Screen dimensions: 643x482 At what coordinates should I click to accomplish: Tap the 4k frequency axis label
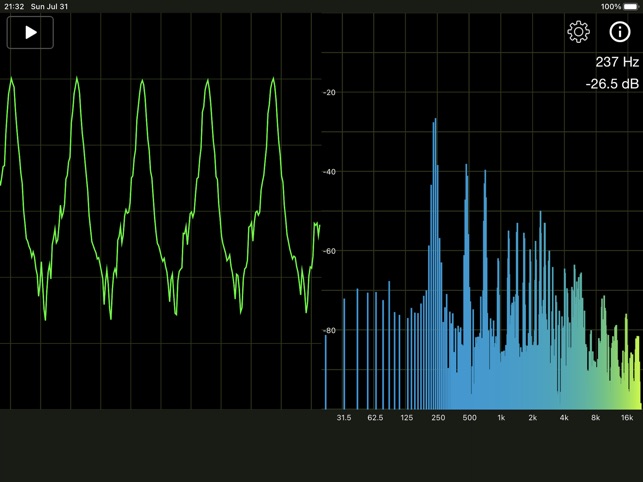pos(564,418)
